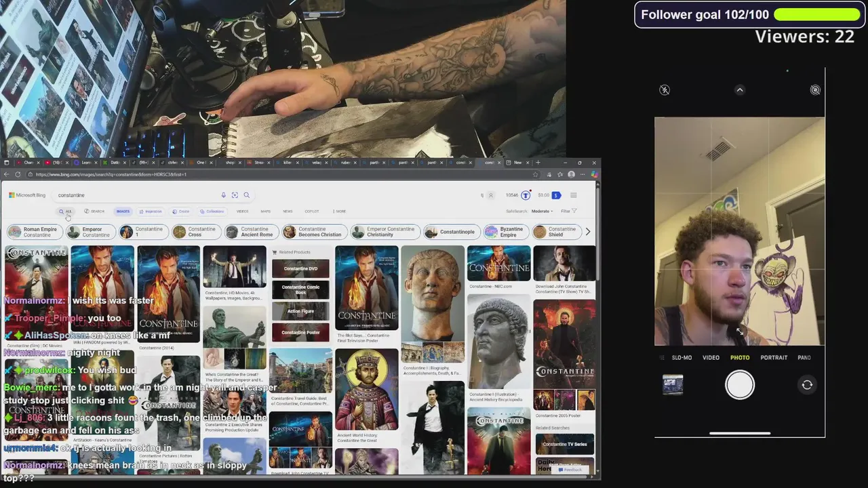This screenshot has width=868, height=488.
Task: Open a new browser tab with plus
Action: [538, 163]
